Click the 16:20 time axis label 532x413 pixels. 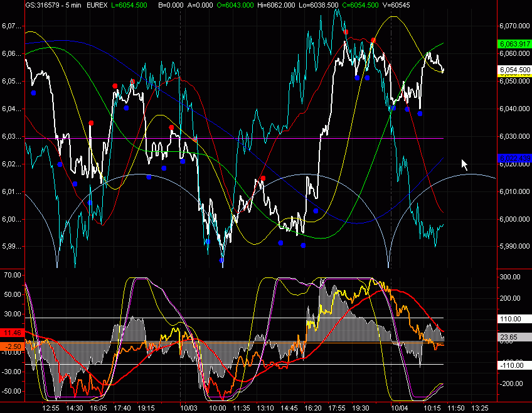[313, 408]
